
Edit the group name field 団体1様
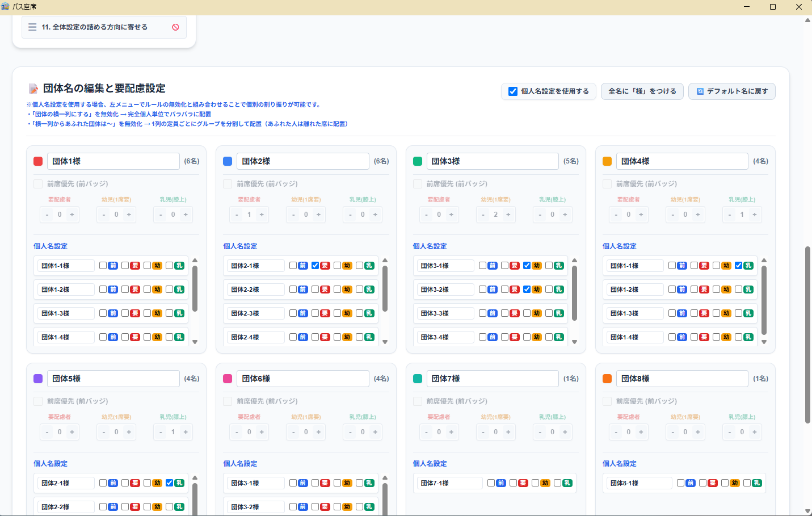coord(113,161)
